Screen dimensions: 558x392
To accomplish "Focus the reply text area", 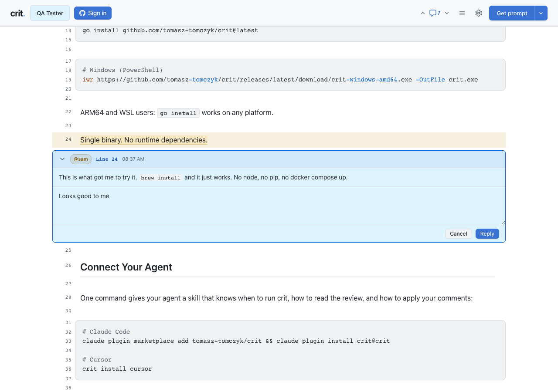I will tap(279, 206).
